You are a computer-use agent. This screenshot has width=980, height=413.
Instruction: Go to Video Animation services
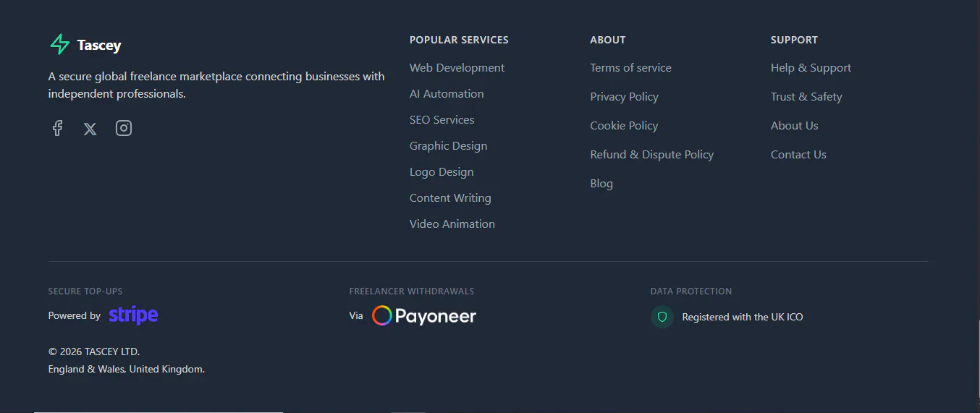tap(452, 224)
